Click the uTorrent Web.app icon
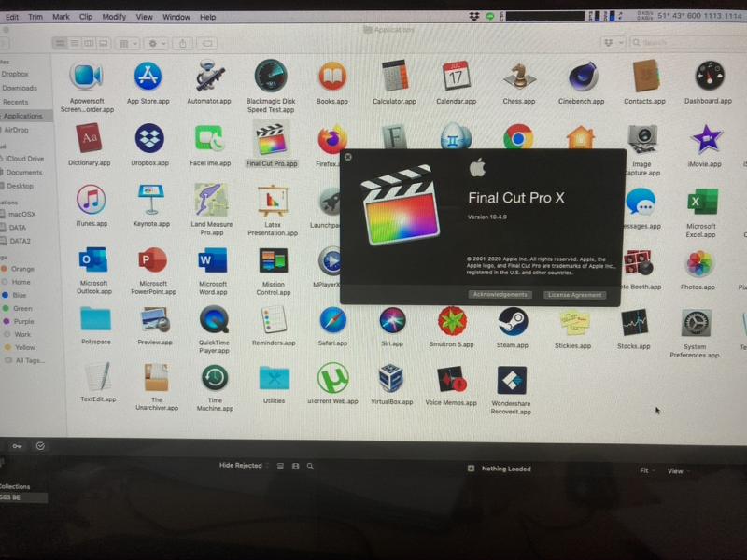 [x=333, y=379]
